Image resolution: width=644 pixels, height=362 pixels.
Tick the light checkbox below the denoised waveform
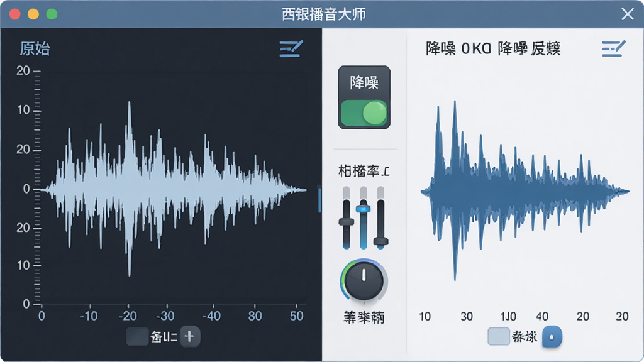[499, 337]
